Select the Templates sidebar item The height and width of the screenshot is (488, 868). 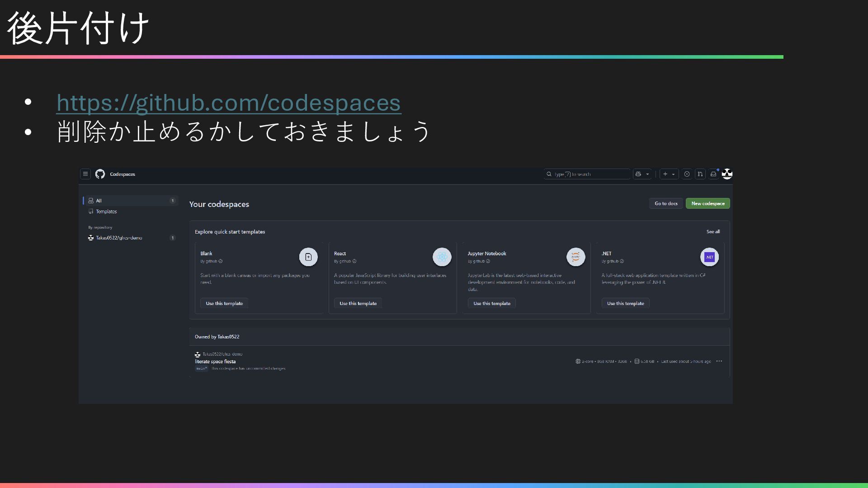[106, 211]
